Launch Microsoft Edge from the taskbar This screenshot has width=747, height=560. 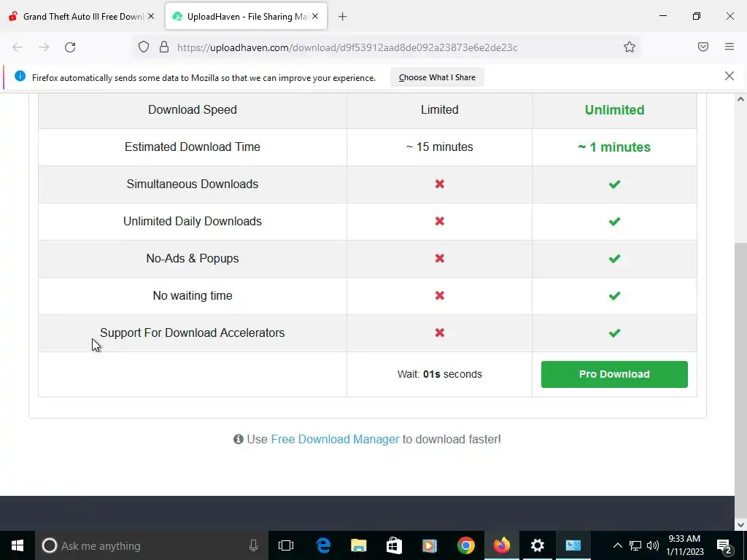(323, 545)
